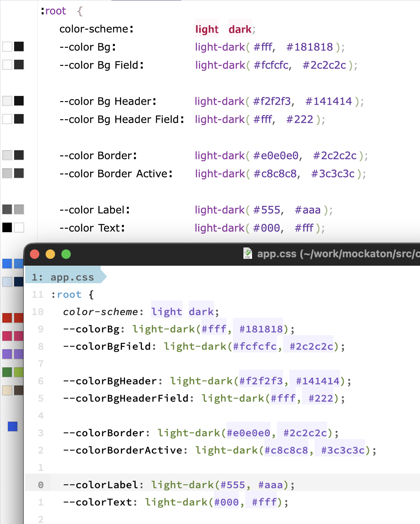Open the #3c3c3c swatch for Border Active

pos(19,173)
